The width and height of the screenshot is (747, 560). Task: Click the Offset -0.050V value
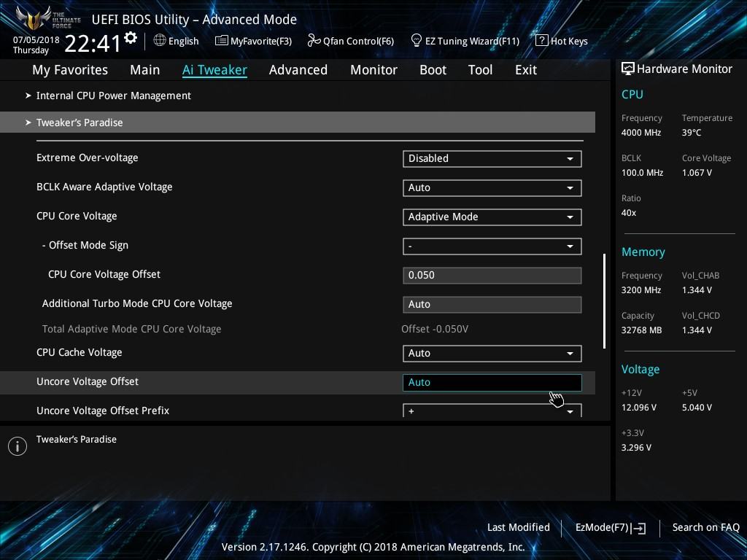(x=435, y=329)
